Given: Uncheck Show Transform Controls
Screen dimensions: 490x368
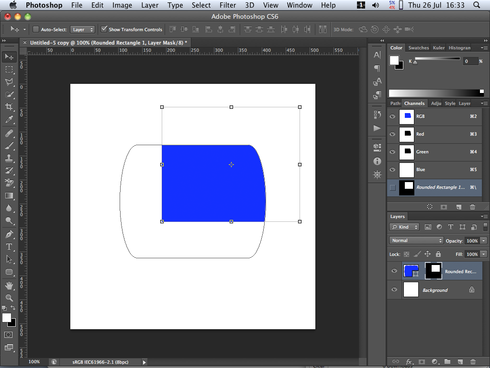Looking at the screenshot, I should click(104, 29).
